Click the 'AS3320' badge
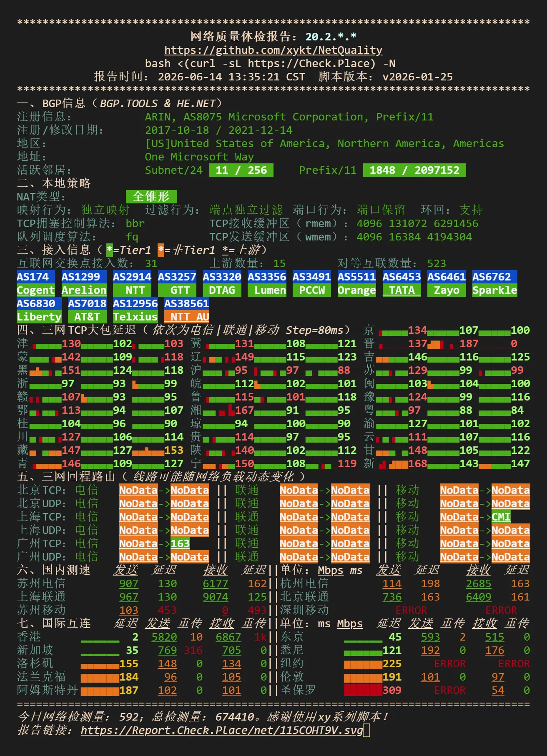The height and width of the screenshot is (756, 547). coord(222,277)
